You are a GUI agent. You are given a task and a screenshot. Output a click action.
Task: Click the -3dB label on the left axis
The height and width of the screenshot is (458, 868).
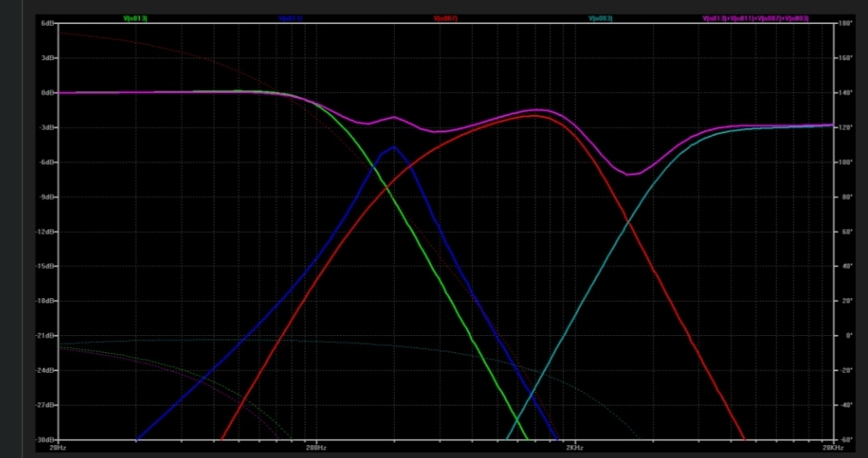tap(46, 127)
